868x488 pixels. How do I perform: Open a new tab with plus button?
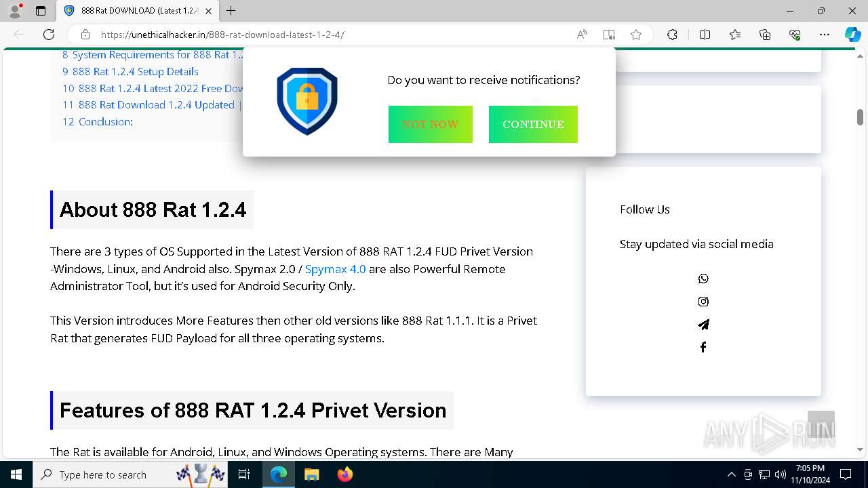coord(231,11)
